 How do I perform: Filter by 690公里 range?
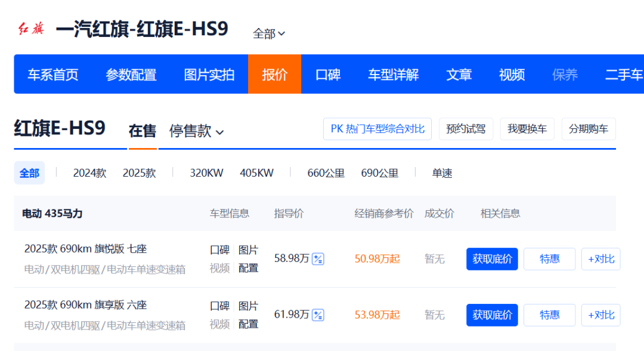[x=379, y=173]
